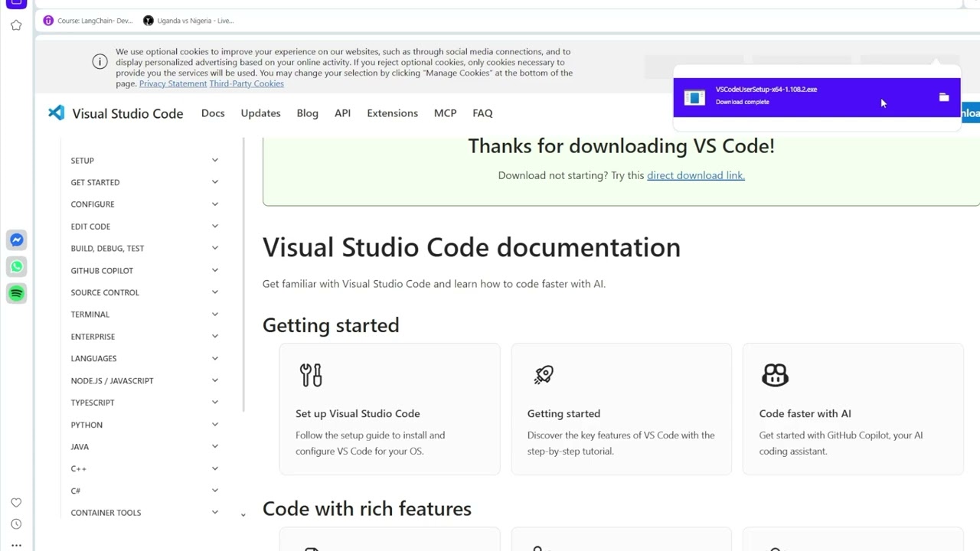Open the SETUP sidebar label

pos(82,161)
